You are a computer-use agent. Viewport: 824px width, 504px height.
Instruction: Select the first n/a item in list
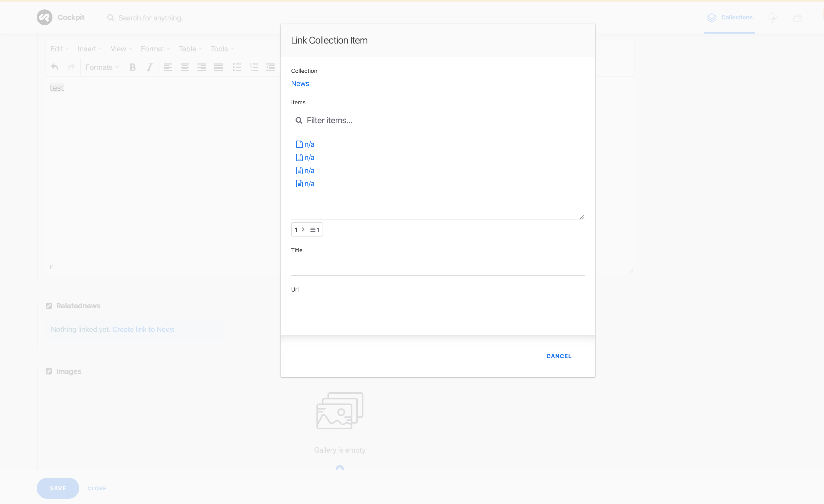pos(309,144)
